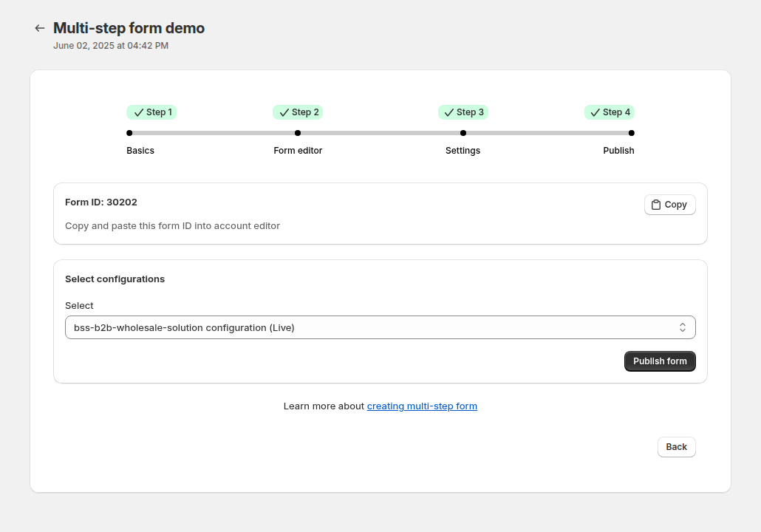
Task: Click the Step 4 badge
Action: [x=609, y=112]
